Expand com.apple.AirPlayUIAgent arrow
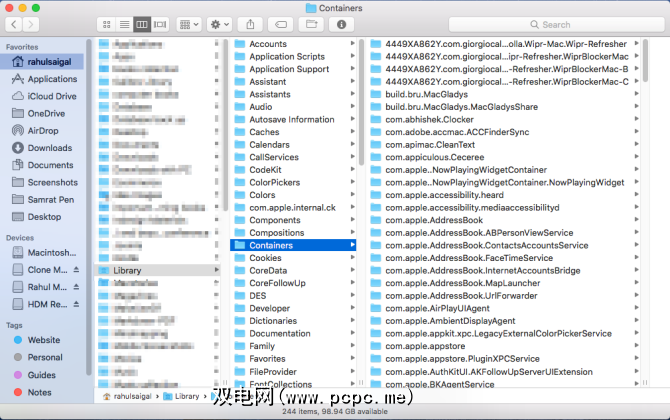 (x=636, y=308)
